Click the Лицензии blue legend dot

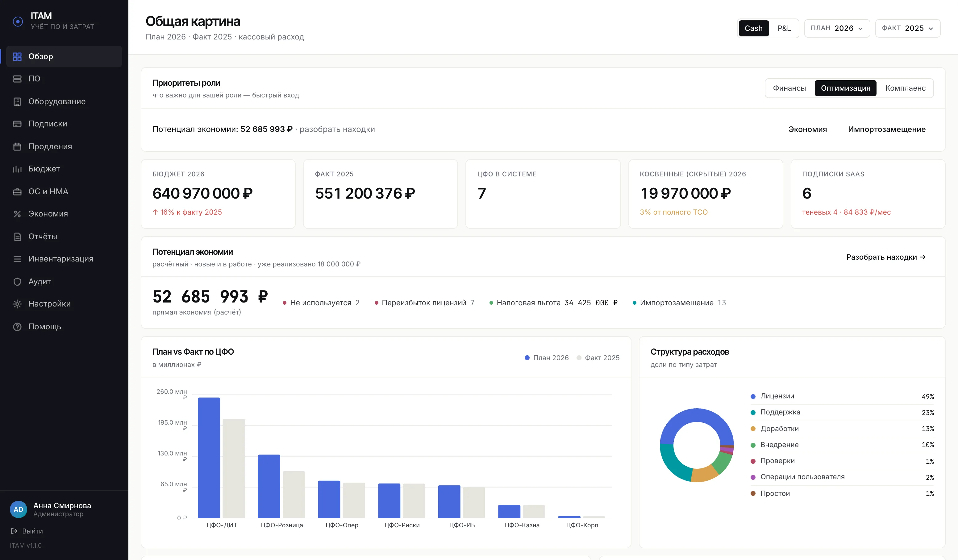pos(753,396)
